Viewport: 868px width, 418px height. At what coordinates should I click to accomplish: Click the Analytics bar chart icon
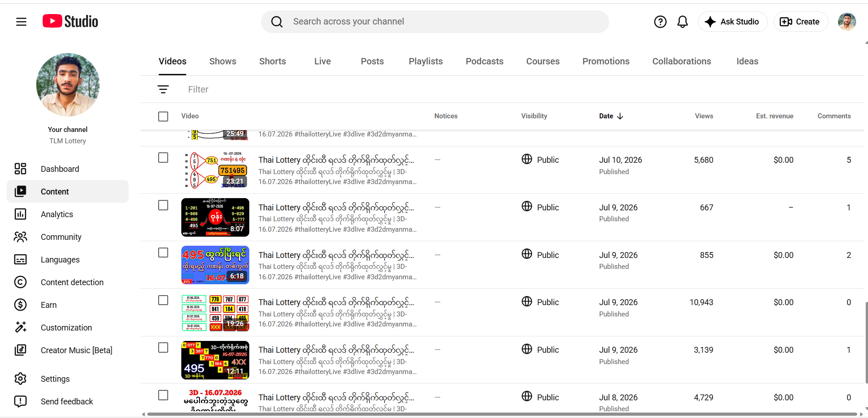tap(20, 214)
